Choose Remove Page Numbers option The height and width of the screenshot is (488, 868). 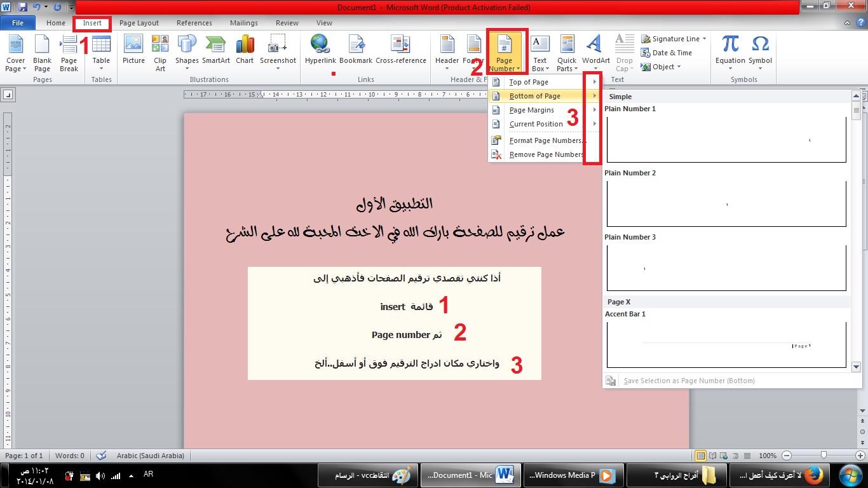(x=545, y=154)
